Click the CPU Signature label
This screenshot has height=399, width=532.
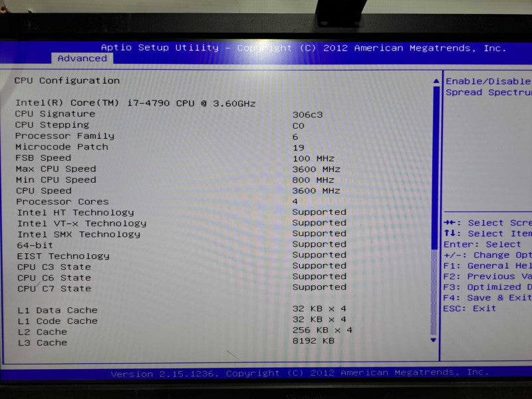(55, 114)
